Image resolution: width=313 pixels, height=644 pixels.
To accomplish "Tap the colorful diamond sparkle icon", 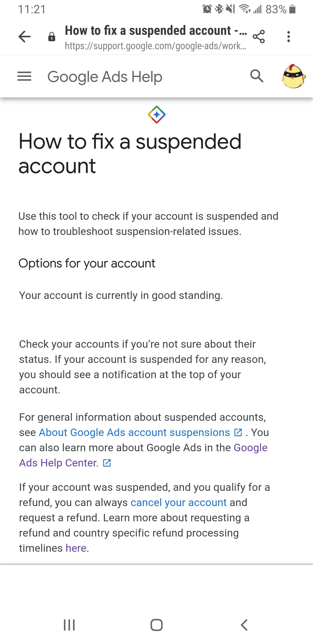I will pyautogui.click(x=157, y=115).
